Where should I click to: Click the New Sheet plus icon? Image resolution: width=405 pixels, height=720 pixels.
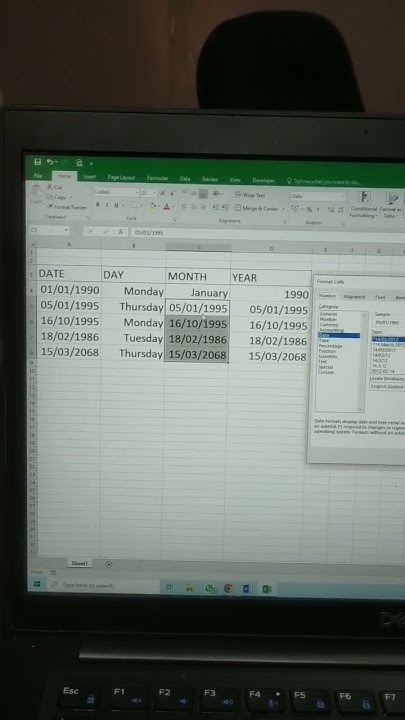(x=109, y=564)
